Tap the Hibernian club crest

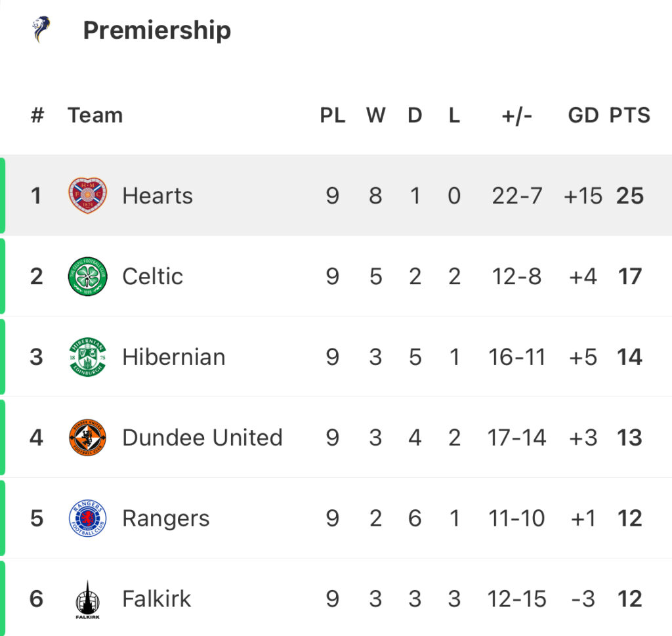pos(87,357)
